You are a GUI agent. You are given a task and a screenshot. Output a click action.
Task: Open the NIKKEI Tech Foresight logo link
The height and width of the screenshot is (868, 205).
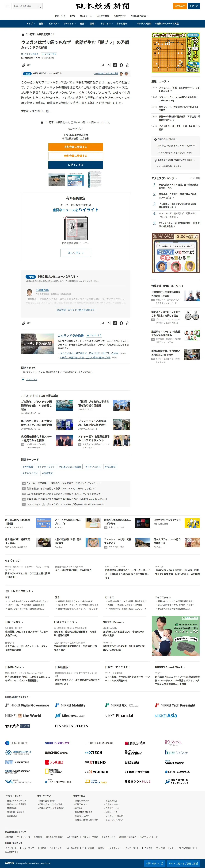[x=175, y=705]
